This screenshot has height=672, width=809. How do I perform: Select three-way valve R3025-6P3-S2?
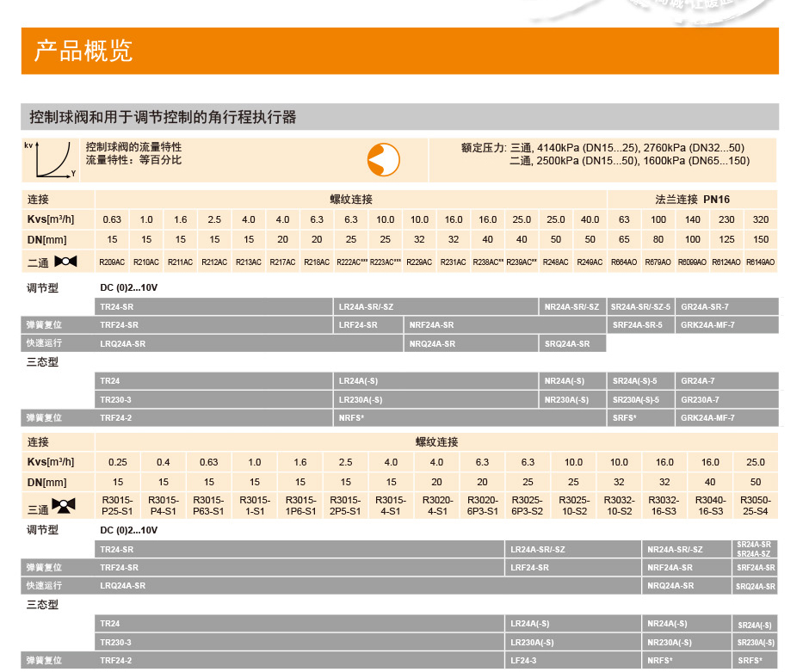click(x=528, y=506)
